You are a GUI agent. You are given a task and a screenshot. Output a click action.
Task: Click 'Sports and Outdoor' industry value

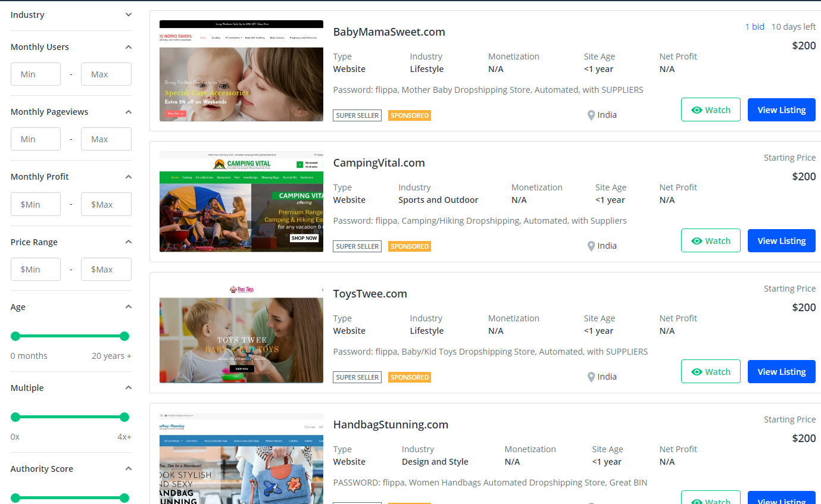438,200
